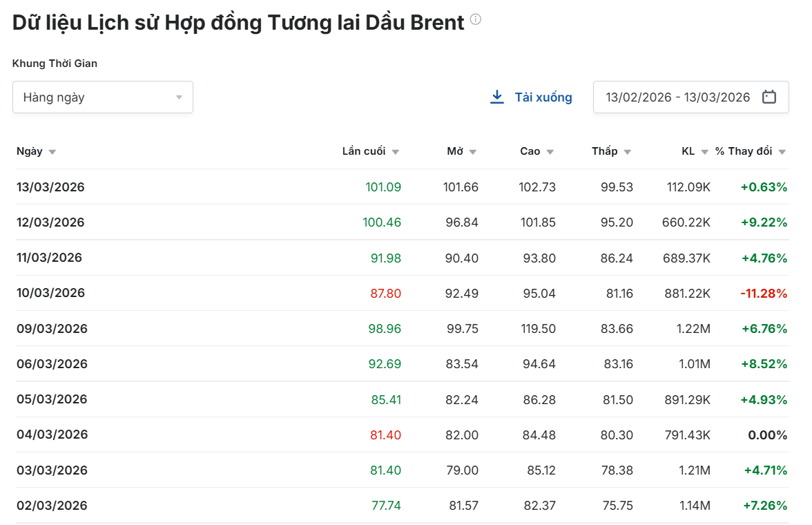This screenshot has width=812, height=525.
Task: Click sort arrow next to Thấp column
Action: coord(627,152)
